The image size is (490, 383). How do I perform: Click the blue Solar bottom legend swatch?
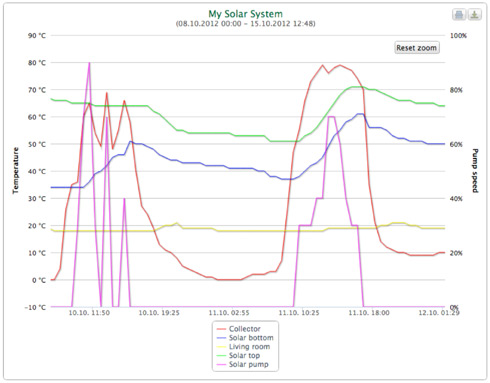(221, 338)
